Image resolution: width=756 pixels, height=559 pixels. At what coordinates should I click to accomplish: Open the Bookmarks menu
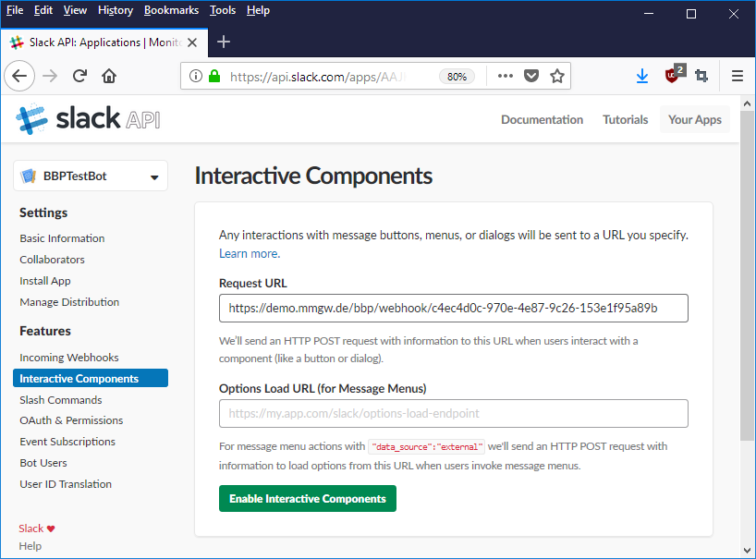[x=171, y=10]
